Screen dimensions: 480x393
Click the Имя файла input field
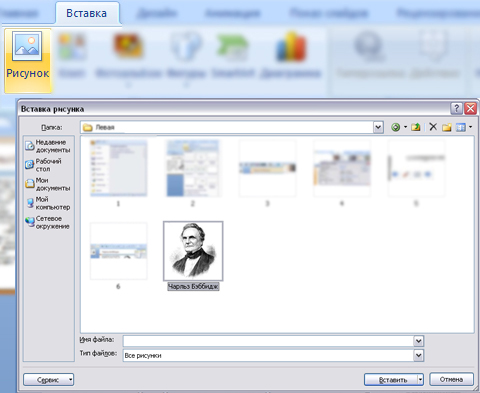pyautogui.click(x=268, y=341)
